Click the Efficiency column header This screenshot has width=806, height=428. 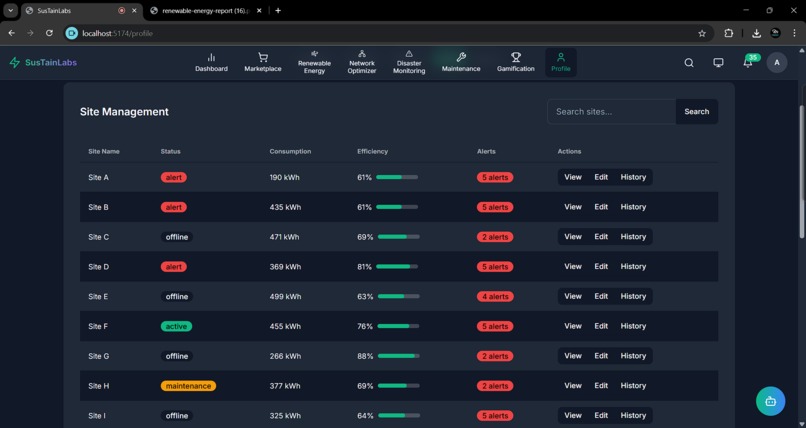pyautogui.click(x=373, y=152)
